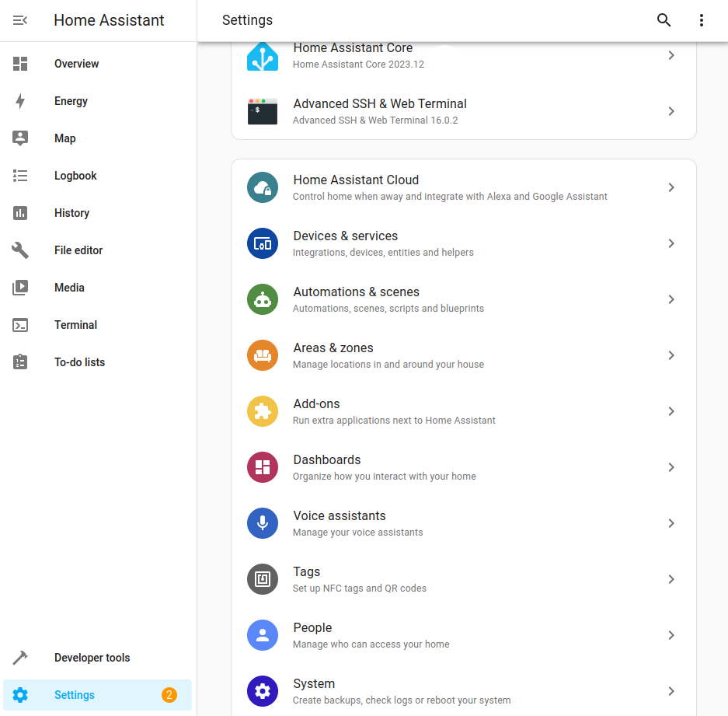Click the People user avatar icon
Image resolution: width=728 pixels, height=716 pixels.
click(x=263, y=635)
